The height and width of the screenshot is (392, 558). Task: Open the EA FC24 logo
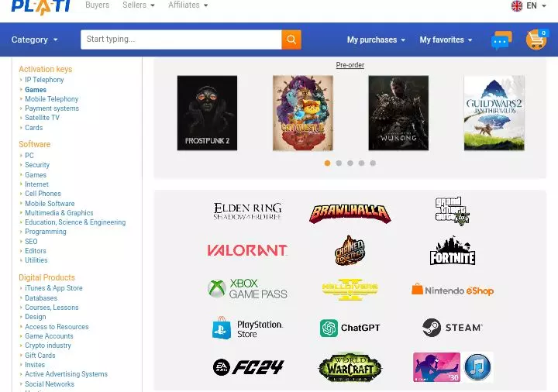coord(248,367)
